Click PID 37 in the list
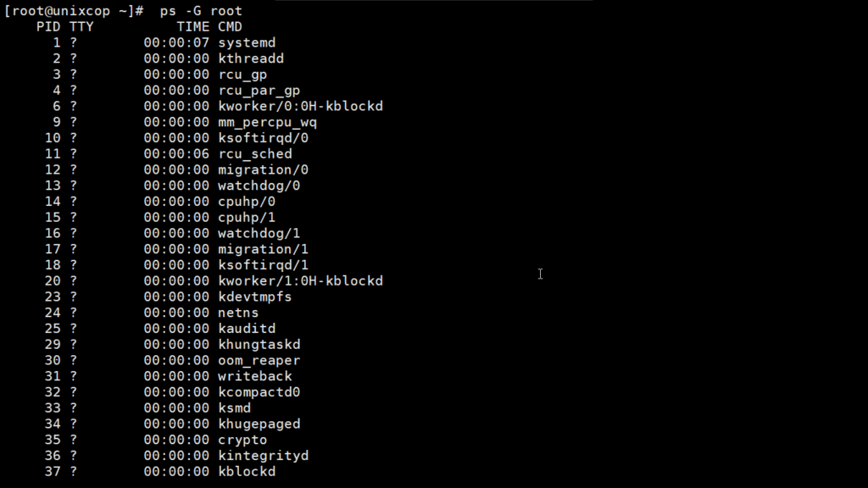This screenshot has height=488, width=868. click(53, 471)
